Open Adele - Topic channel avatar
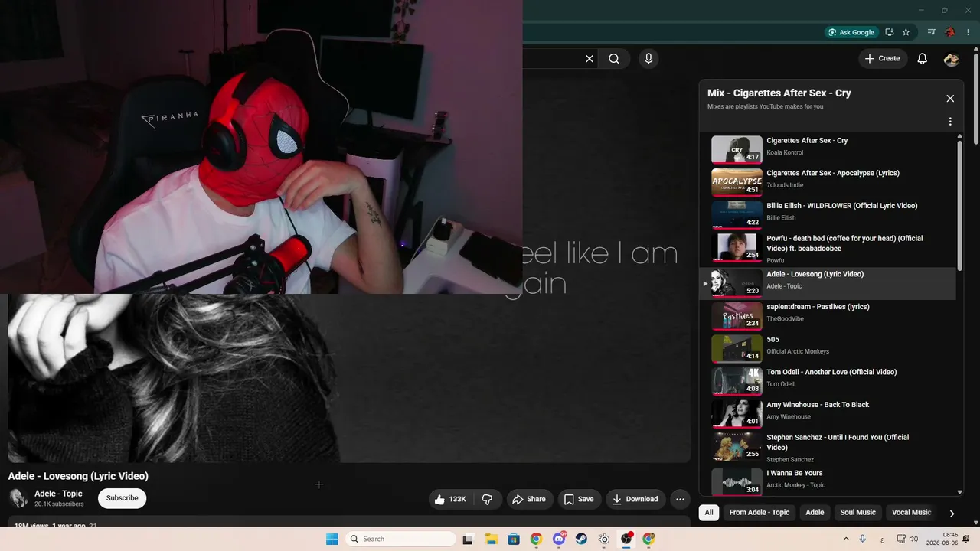This screenshot has width=980, height=551. pos(18,498)
